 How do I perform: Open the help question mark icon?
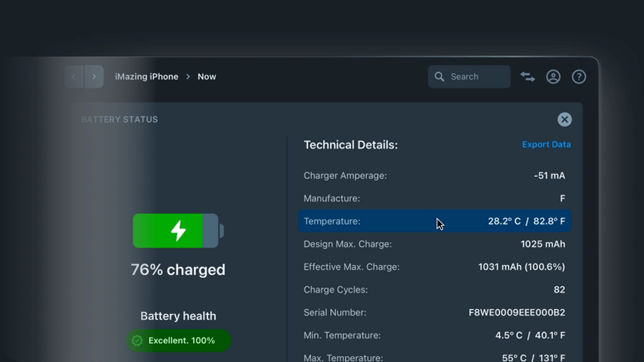(x=579, y=77)
